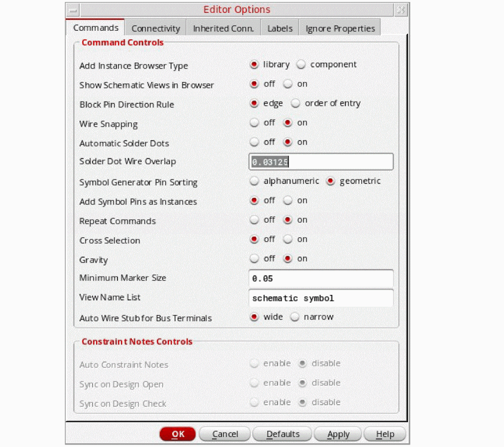
Task: Set Show Schematic Views in Browser to on
Action: 288,84
